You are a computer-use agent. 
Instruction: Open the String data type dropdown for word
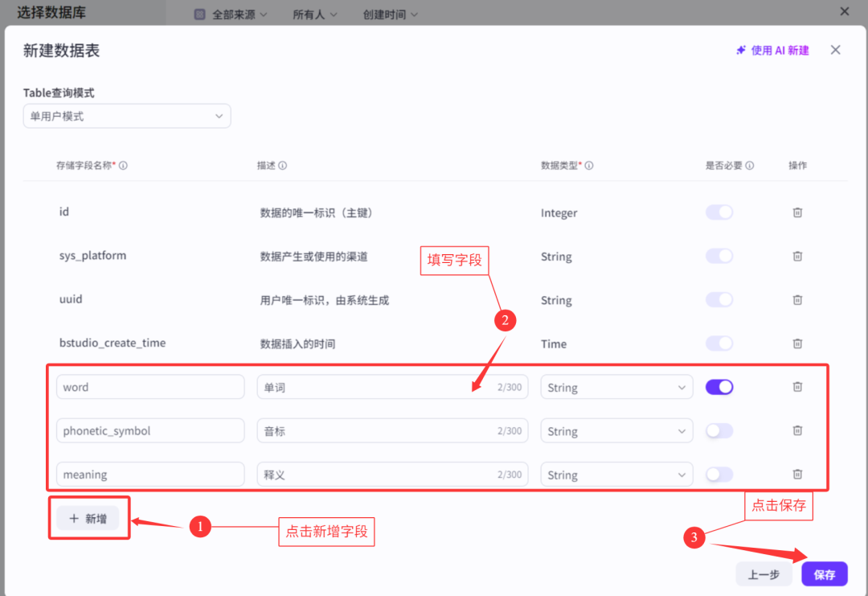(616, 387)
